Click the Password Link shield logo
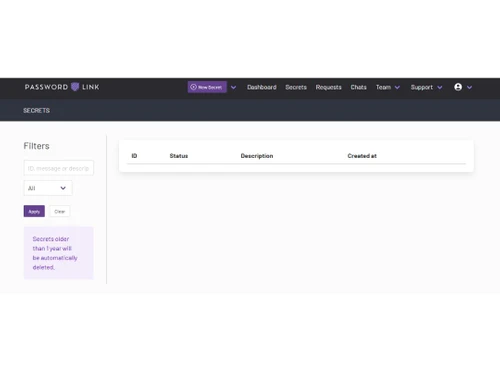500x375 pixels. [75, 87]
